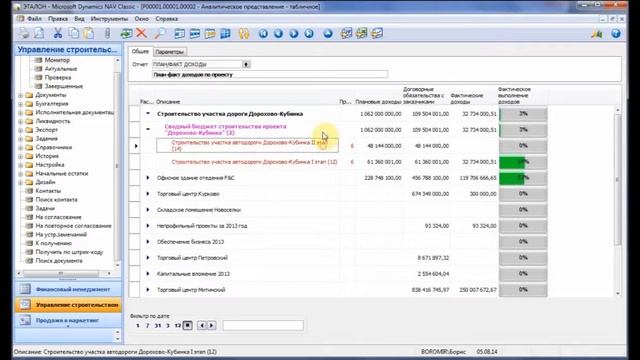Click the last icon of toolbar's left group
640x360 pixels.
(x=377, y=33)
